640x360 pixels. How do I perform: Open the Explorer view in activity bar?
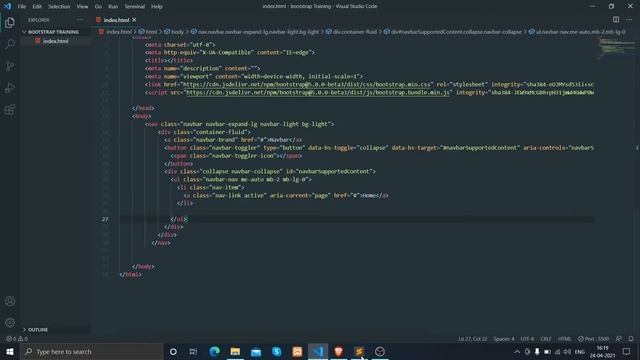coord(10,23)
